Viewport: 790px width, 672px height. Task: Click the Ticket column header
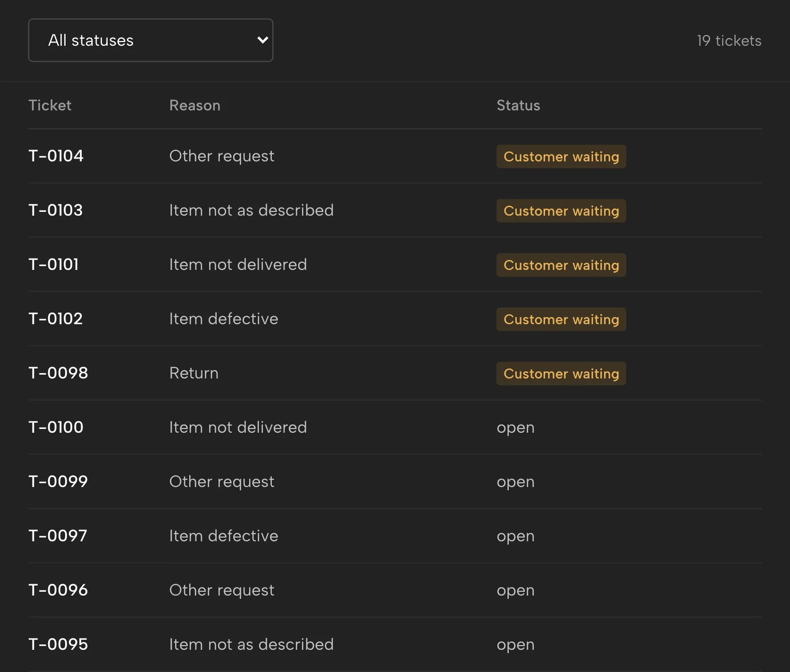(50, 105)
